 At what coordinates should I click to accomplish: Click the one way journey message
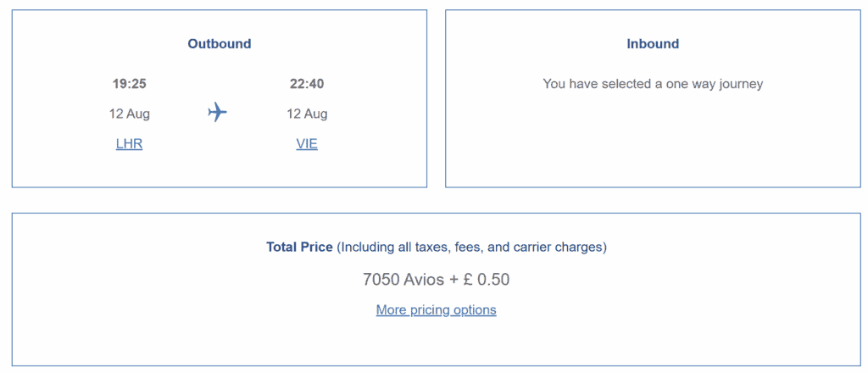[653, 84]
